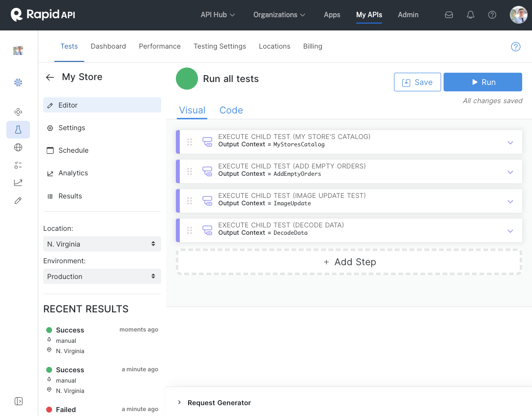Click the Save button
The height and width of the screenshot is (416, 532).
[418, 82]
